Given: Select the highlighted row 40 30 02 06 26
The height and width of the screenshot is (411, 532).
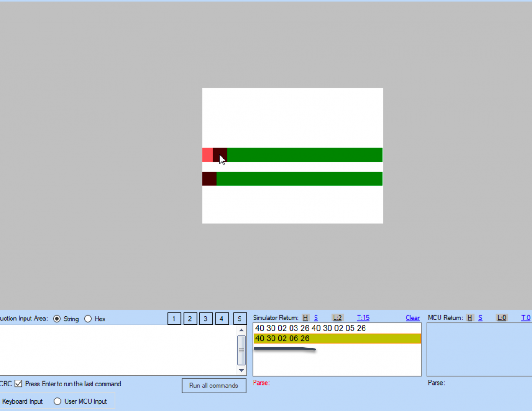Looking at the screenshot, I should (324, 338).
